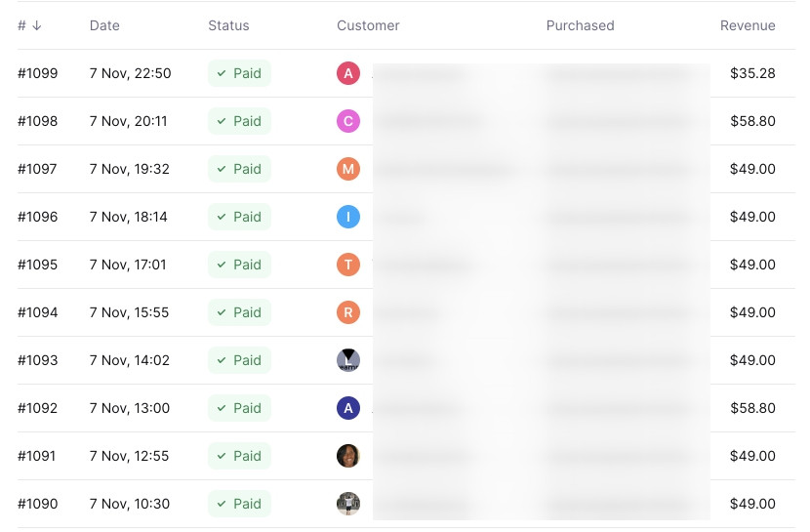The height and width of the screenshot is (532, 810).
Task: Click the Date column header
Action: click(104, 25)
